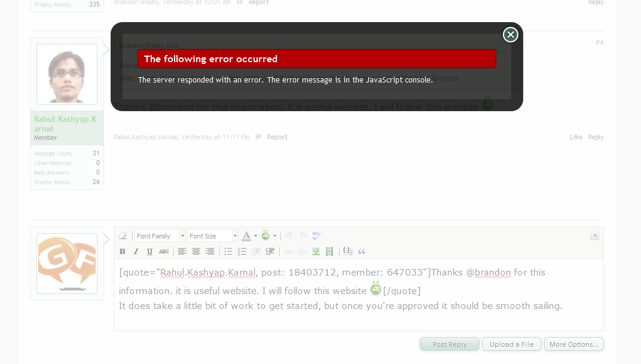Click Report on Rahul.Kashyap.Karnal's post
This screenshot has height=364, width=641.
(277, 137)
